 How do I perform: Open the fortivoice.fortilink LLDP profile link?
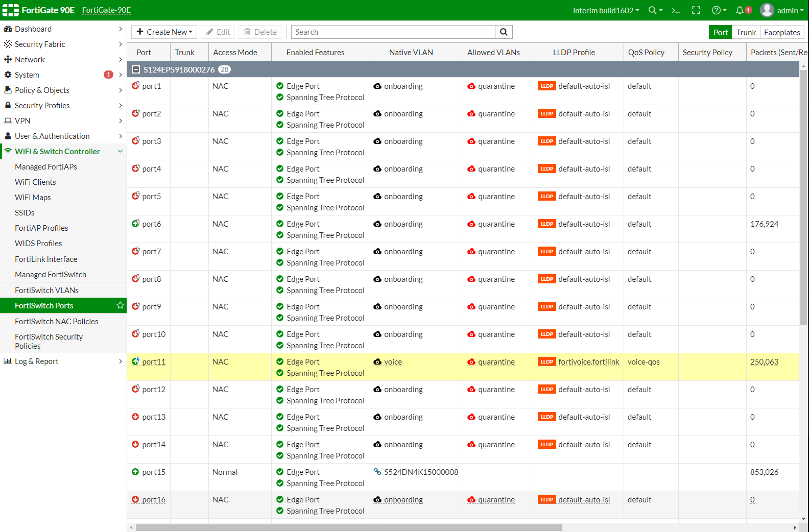tap(589, 361)
